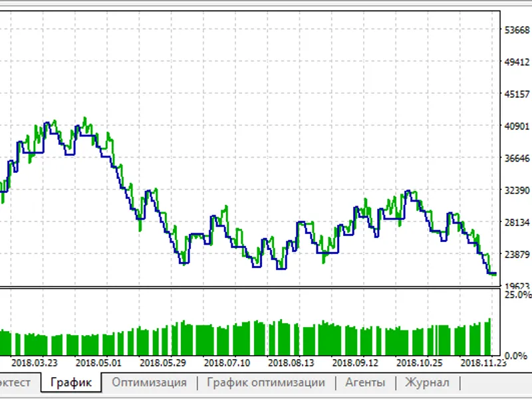Click the 2018.09.12 date label
The width and height of the screenshot is (532, 399).
coord(355,363)
